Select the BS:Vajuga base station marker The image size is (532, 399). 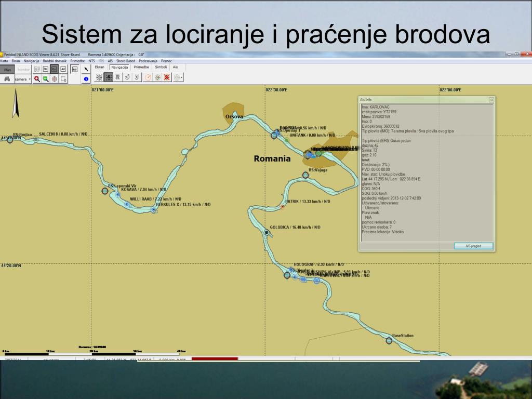[x=305, y=175]
